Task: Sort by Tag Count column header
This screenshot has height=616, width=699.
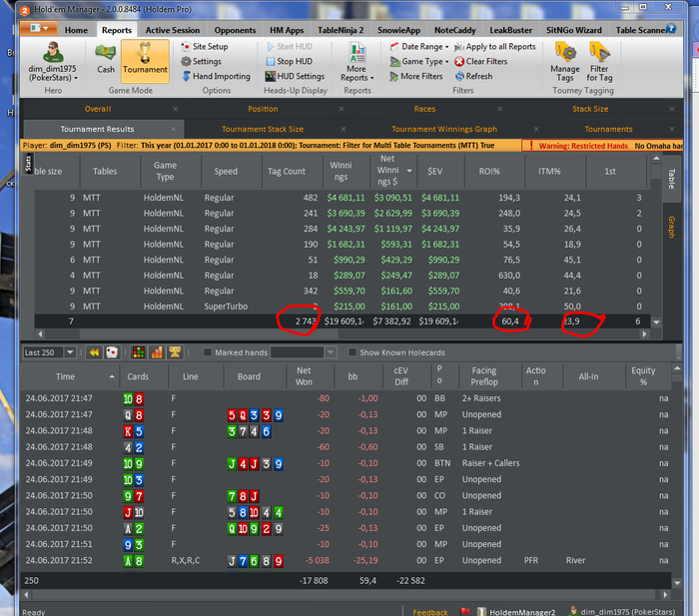Action: (x=287, y=171)
